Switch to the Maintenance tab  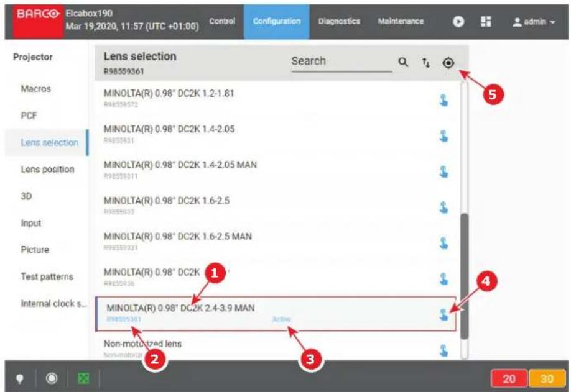[x=401, y=21]
